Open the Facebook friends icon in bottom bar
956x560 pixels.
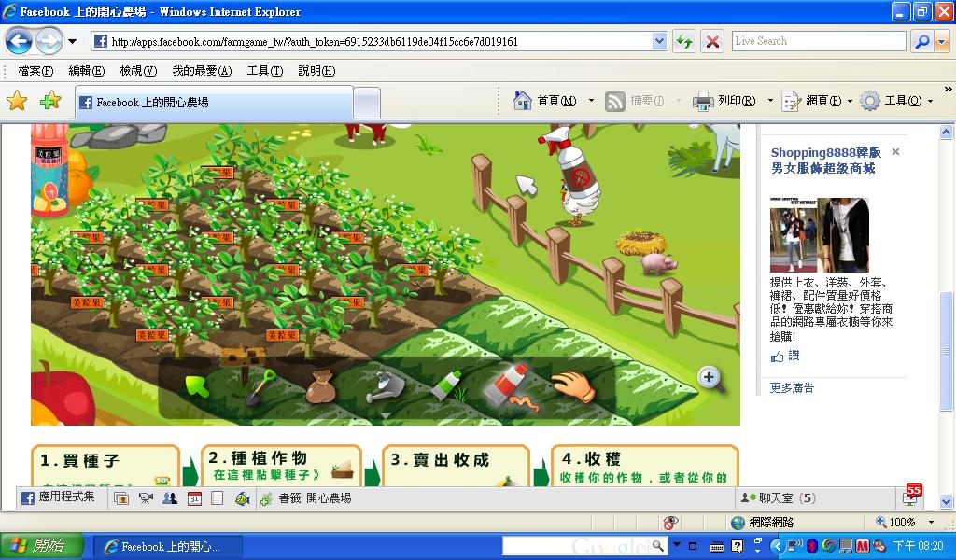tap(170, 498)
